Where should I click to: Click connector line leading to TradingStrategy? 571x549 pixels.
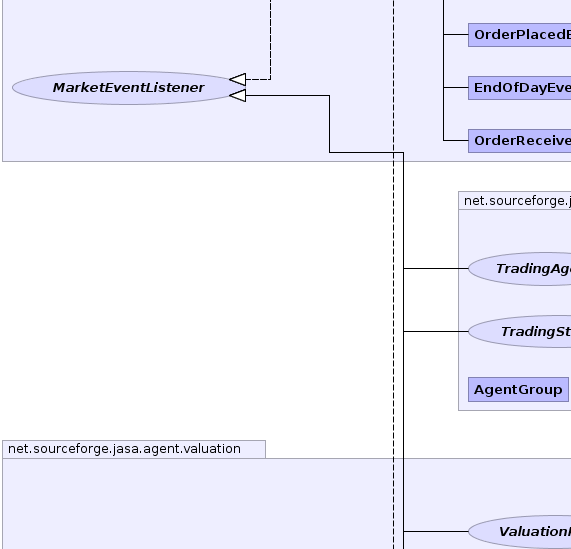click(x=436, y=331)
